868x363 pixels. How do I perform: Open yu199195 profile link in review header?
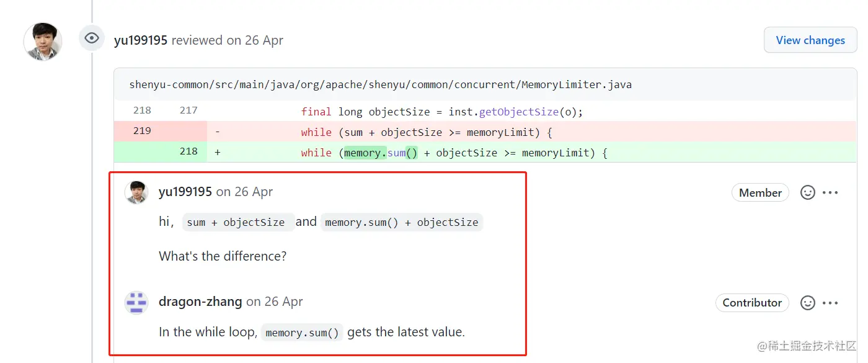(141, 40)
